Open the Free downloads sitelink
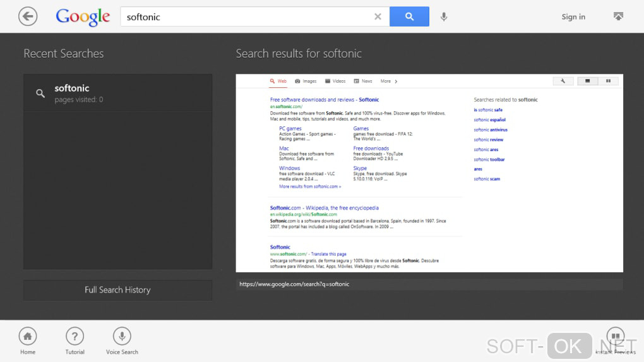Image resolution: width=644 pixels, height=362 pixels. tap(371, 148)
